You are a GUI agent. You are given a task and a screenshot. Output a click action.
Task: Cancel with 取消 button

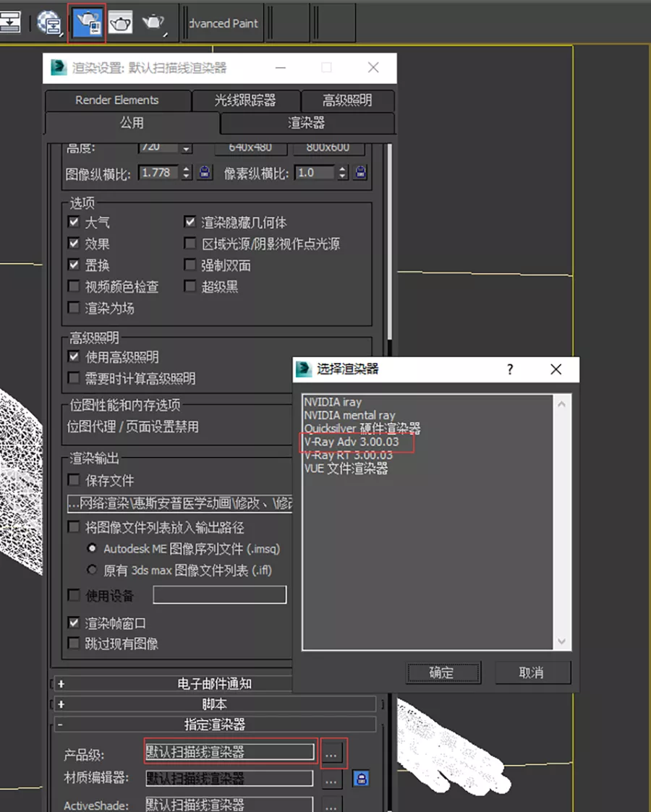click(532, 672)
